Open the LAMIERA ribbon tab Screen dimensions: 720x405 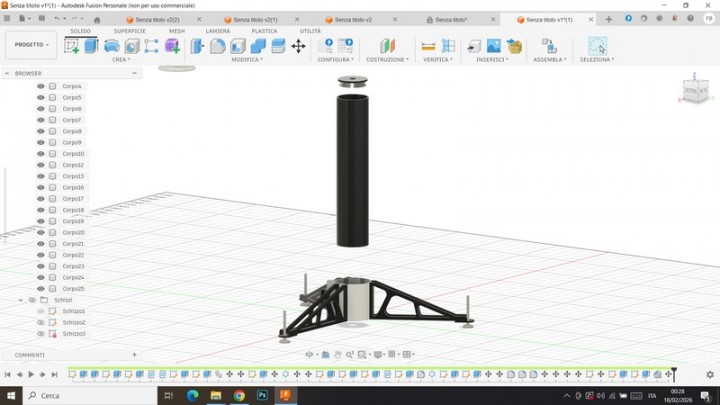point(217,31)
